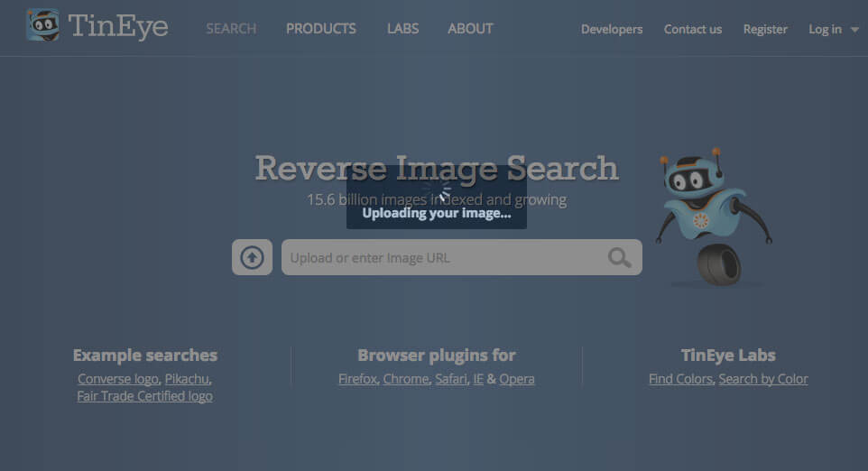Click the TinEye robot logo icon
Viewport: 868px width, 471px height.
pyautogui.click(x=42, y=25)
